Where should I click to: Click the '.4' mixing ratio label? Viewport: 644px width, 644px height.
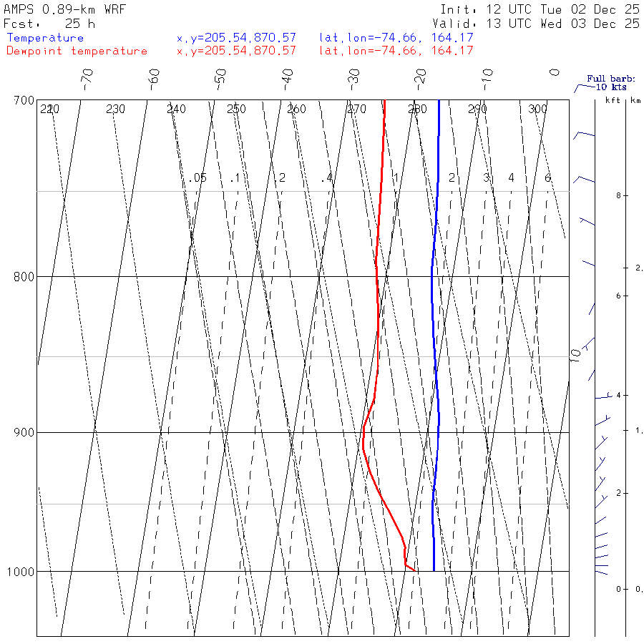pyautogui.click(x=326, y=178)
